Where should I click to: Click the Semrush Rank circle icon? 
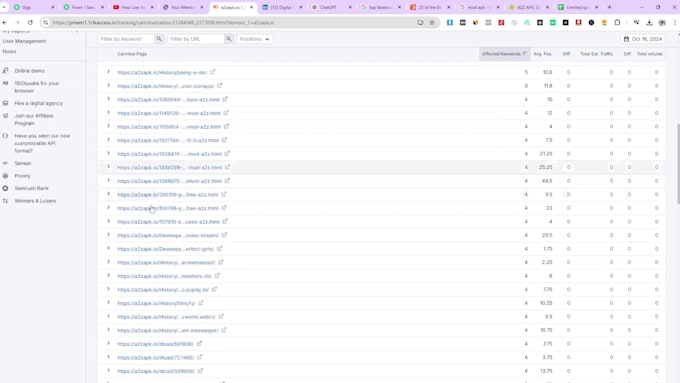click(x=5, y=188)
